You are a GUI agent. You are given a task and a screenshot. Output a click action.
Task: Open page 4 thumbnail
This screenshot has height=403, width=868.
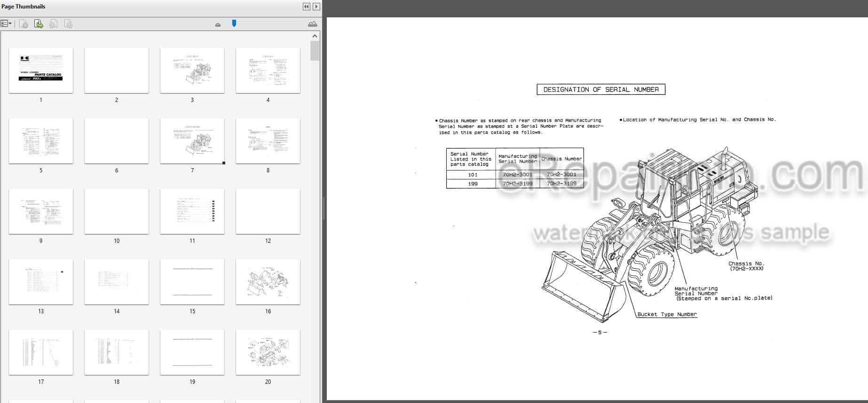[268, 70]
